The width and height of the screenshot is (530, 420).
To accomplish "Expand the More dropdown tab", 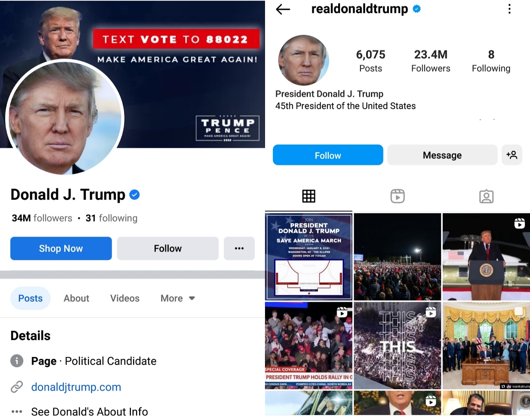I will click(178, 298).
